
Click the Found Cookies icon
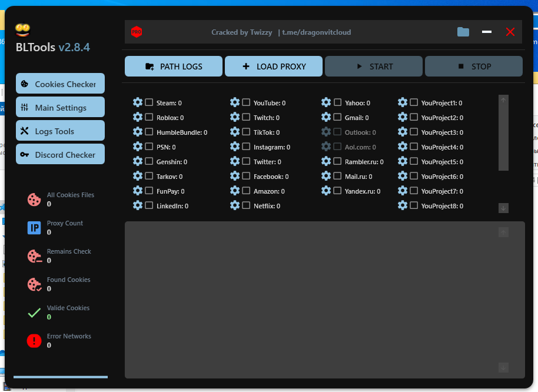pyautogui.click(x=34, y=284)
